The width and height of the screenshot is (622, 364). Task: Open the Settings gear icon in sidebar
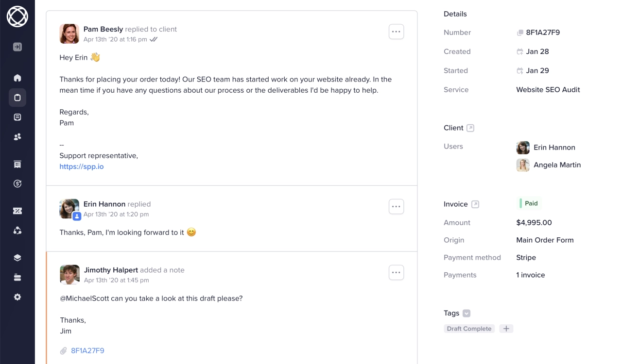click(x=17, y=297)
